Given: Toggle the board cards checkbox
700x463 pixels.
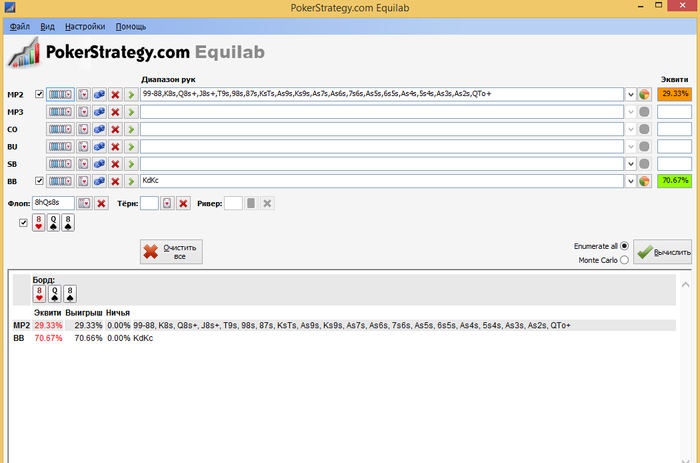Looking at the screenshot, I should pos(23,223).
